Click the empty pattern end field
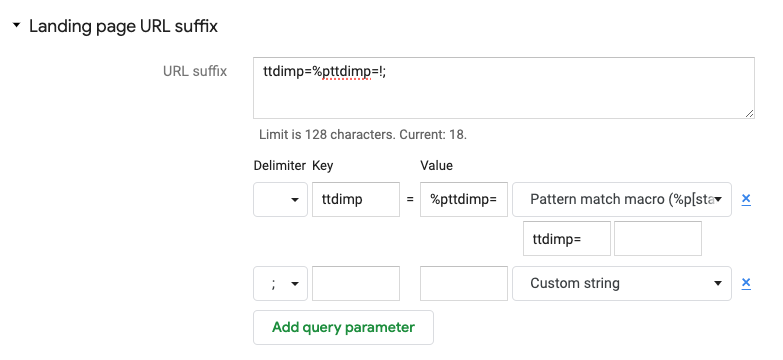This screenshot has width=783, height=360. [x=658, y=239]
